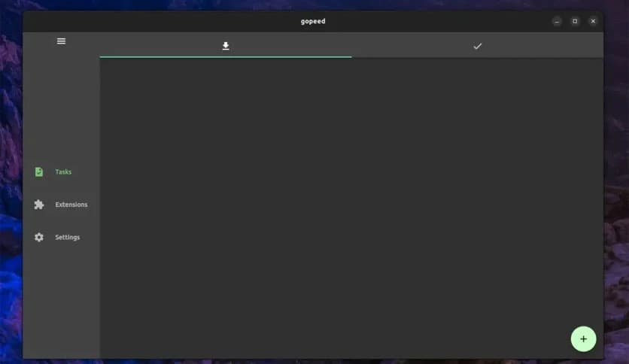Close the gopeed window
This screenshot has height=364, width=629.
click(593, 21)
